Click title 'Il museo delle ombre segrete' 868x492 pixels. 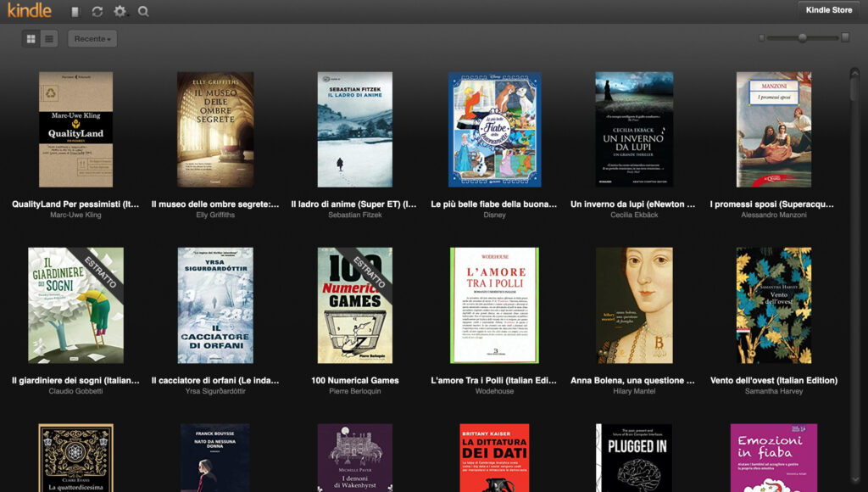[x=215, y=204]
